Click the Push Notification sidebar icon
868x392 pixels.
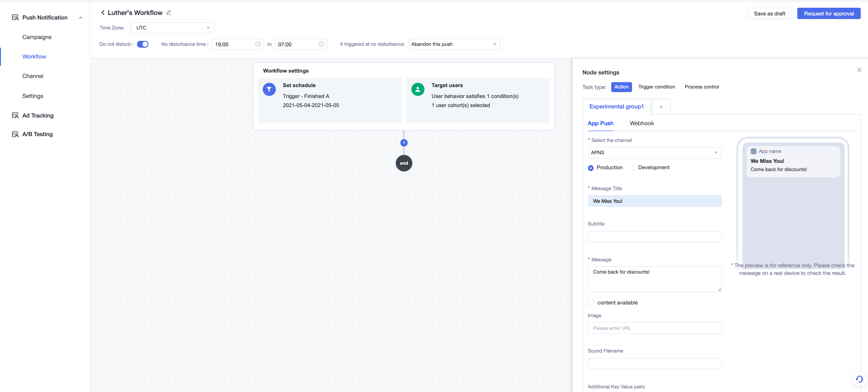click(15, 18)
